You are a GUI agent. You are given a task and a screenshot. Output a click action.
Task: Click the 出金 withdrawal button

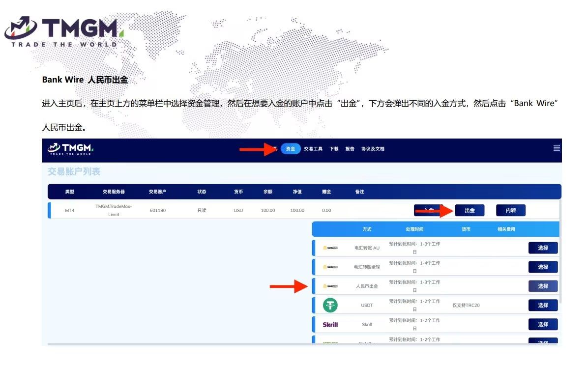470,210
